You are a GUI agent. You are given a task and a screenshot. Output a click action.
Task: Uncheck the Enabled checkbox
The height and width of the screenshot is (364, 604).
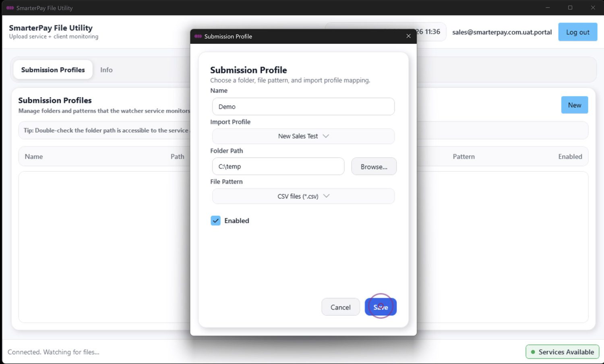tap(215, 221)
